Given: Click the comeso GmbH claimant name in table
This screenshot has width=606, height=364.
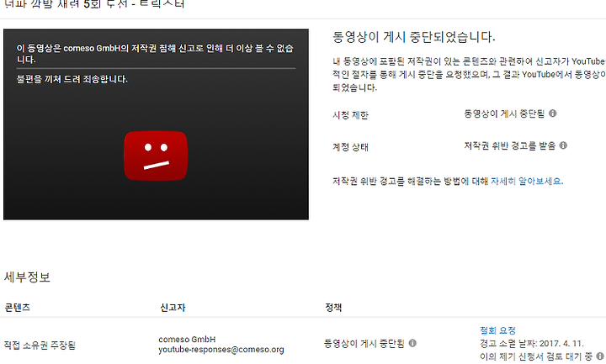Looking at the screenshot, I should 187,340.
